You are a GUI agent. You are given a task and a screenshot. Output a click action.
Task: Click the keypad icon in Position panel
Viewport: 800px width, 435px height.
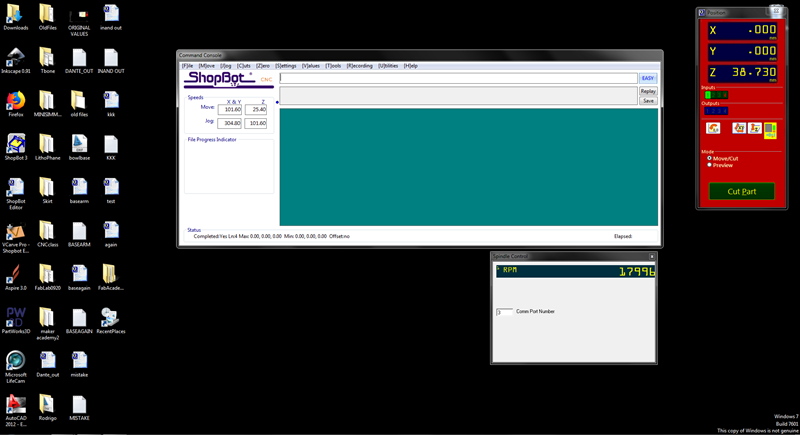713,129
